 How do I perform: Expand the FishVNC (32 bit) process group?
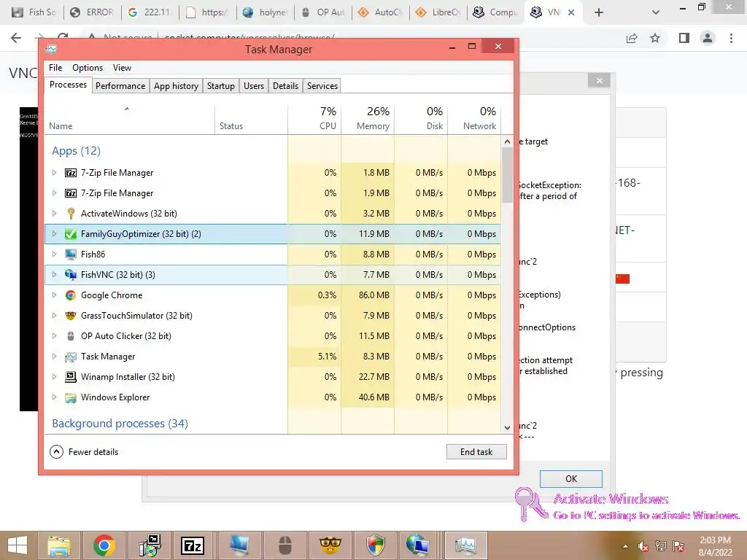click(x=54, y=275)
